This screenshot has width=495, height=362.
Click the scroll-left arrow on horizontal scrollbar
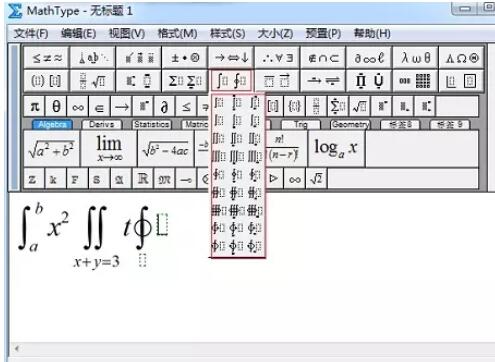coord(17,349)
